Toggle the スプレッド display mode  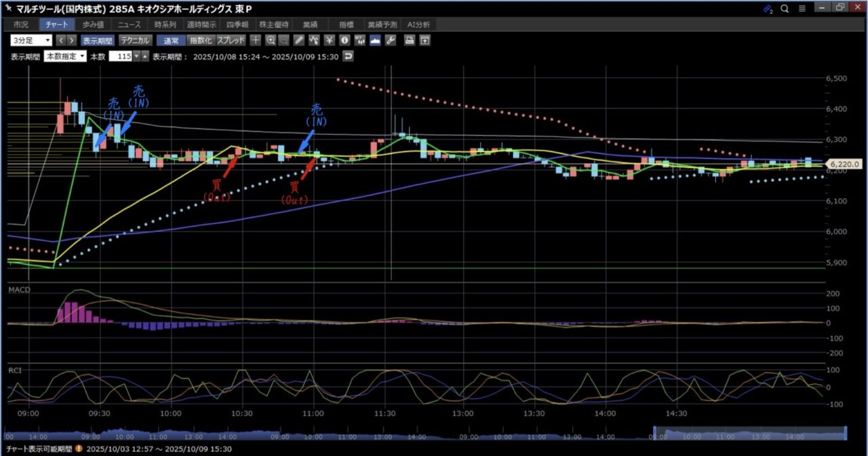point(231,40)
